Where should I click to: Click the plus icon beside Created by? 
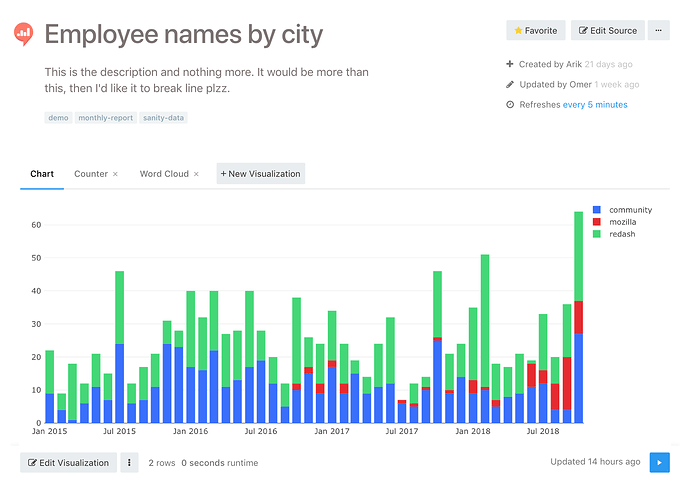click(x=510, y=64)
